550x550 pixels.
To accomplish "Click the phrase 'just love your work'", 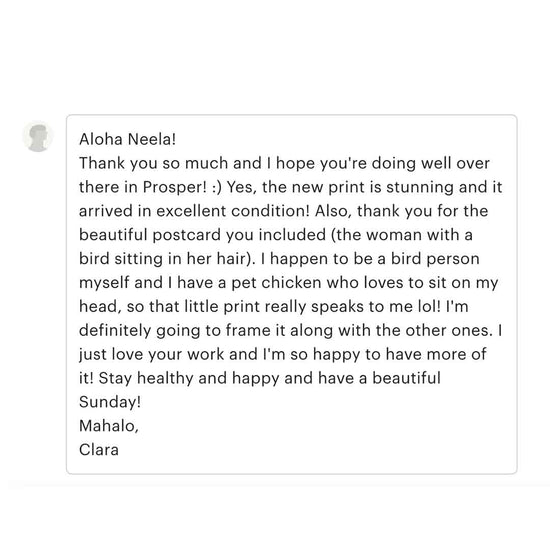I will pyautogui.click(x=152, y=354).
